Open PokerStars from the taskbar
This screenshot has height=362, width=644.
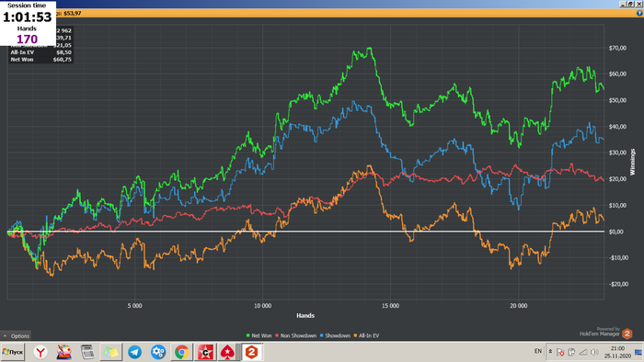coord(227,352)
